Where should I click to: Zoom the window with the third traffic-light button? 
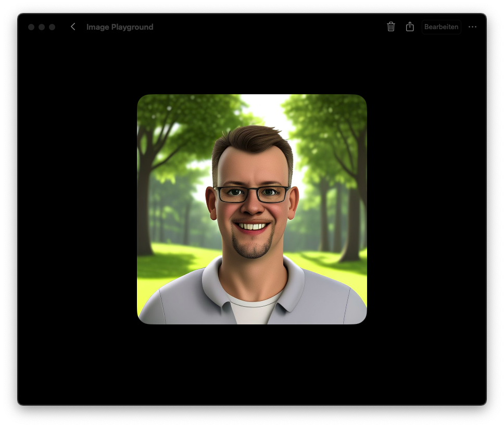(52, 27)
